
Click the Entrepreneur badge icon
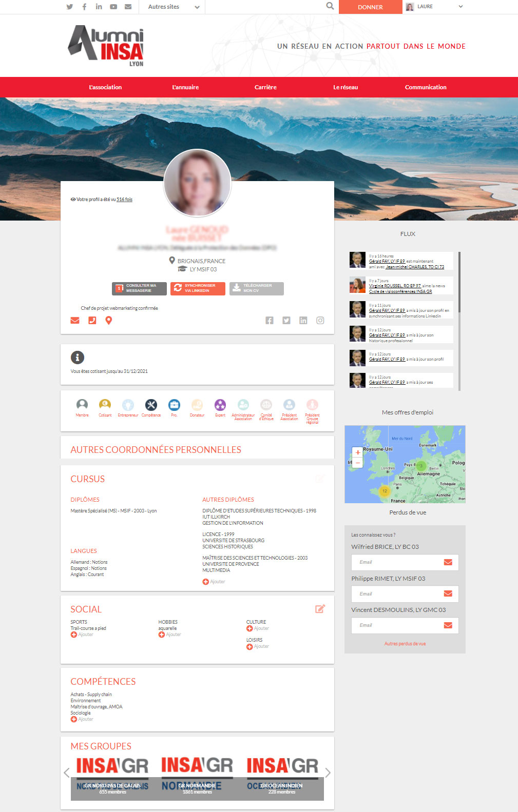click(128, 405)
